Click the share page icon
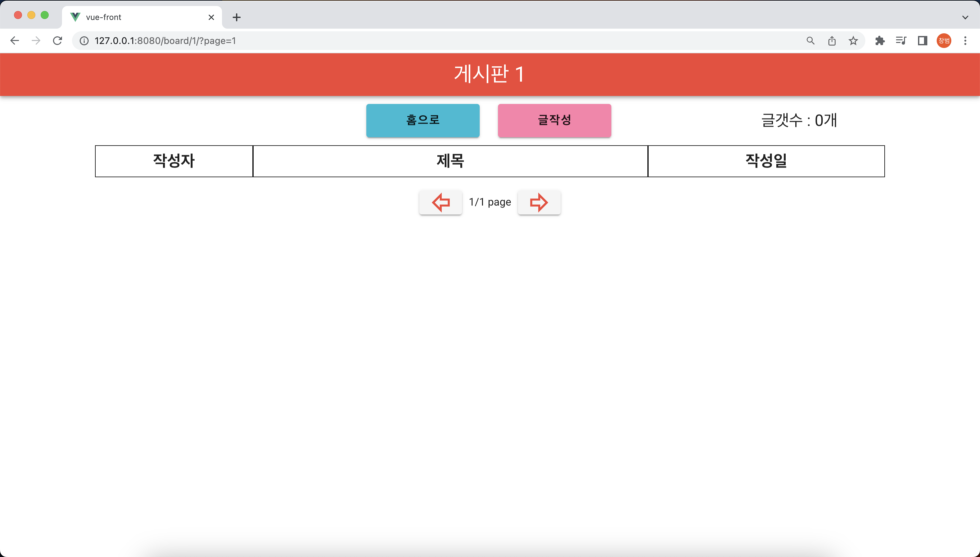980x557 pixels. 832,41
